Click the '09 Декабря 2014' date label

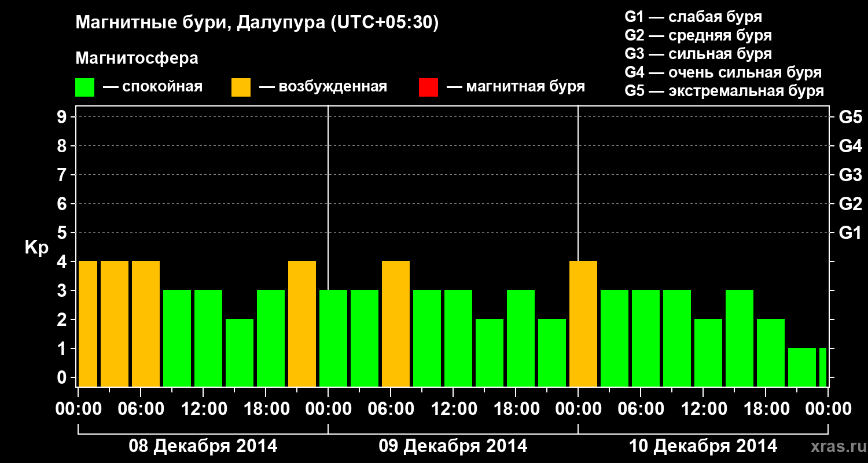coord(453,446)
